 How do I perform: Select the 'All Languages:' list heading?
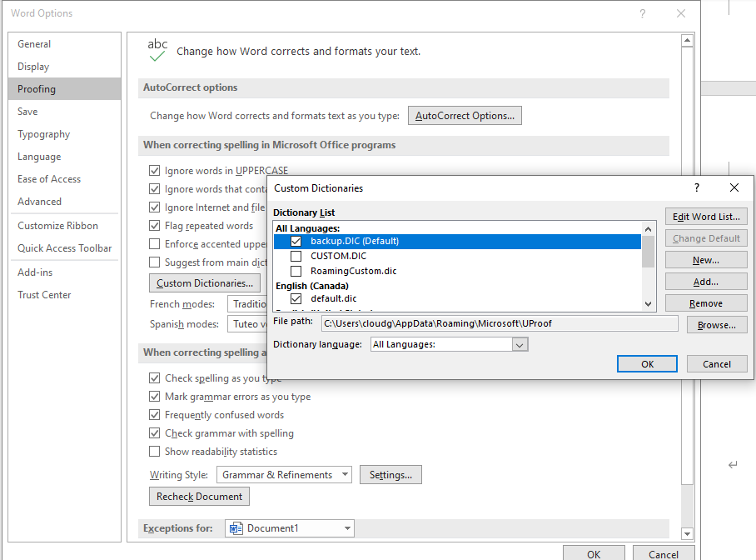pos(307,228)
